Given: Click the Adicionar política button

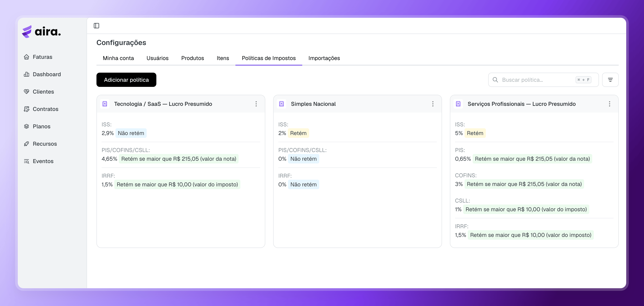Looking at the screenshot, I should pyautogui.click(x=126, y=80).
